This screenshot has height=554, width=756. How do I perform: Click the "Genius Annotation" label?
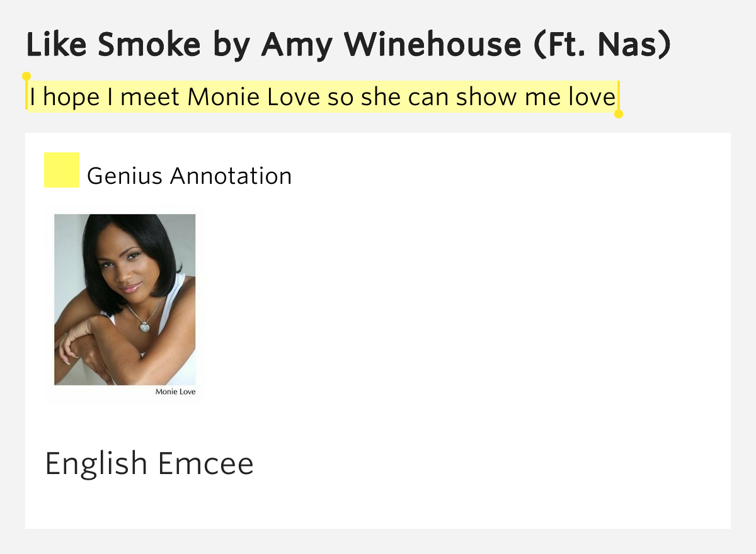[x=189, y=176]
